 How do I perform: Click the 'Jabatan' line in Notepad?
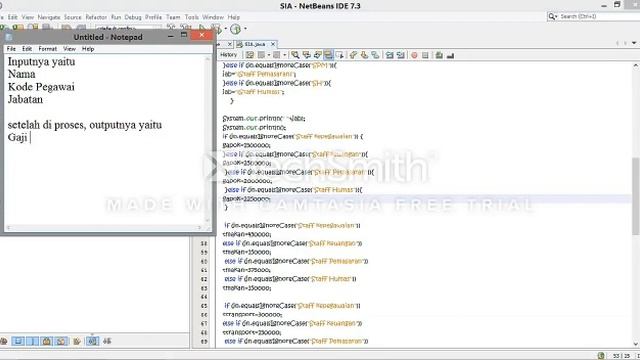click(25, 99)
